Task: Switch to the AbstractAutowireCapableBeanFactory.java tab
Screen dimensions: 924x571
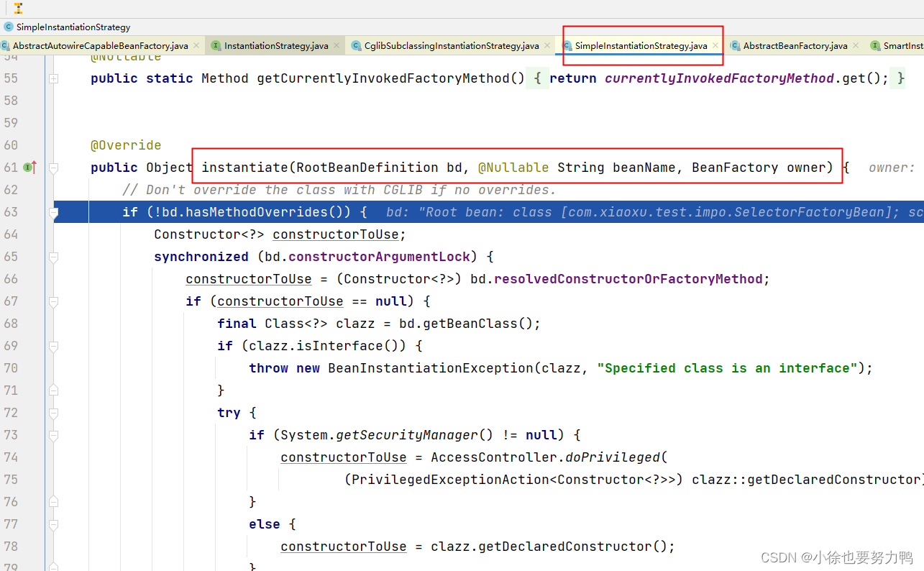Action: 100,45
